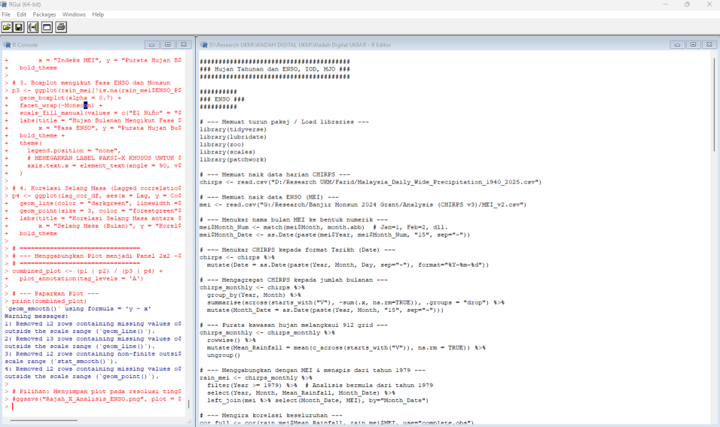Click 'Memuat naik data harian CHIRPS' comment

tap(275, 174)
